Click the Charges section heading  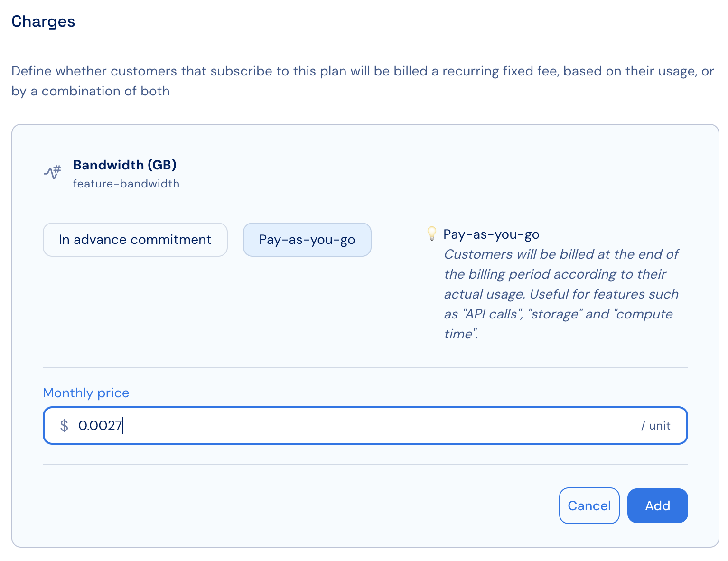click(x=43, y=21)
